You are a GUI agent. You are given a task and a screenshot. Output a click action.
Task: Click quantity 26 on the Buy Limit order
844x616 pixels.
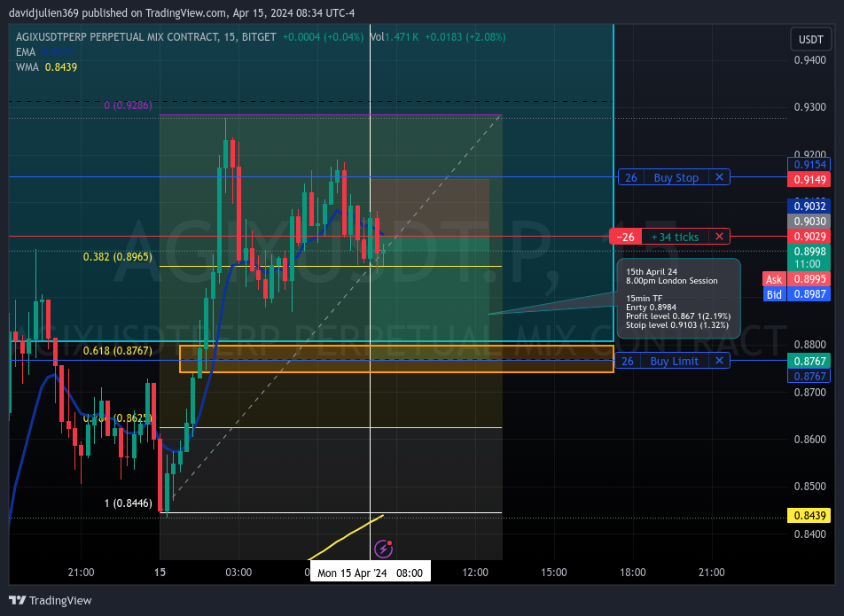[x=628, y=361]
